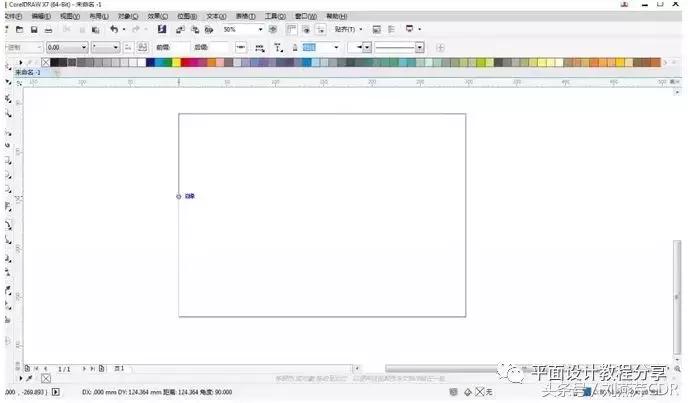Select the white swatch in color palette
The height and width of the screenshot is (403, 688).
[x=141, y=62]
